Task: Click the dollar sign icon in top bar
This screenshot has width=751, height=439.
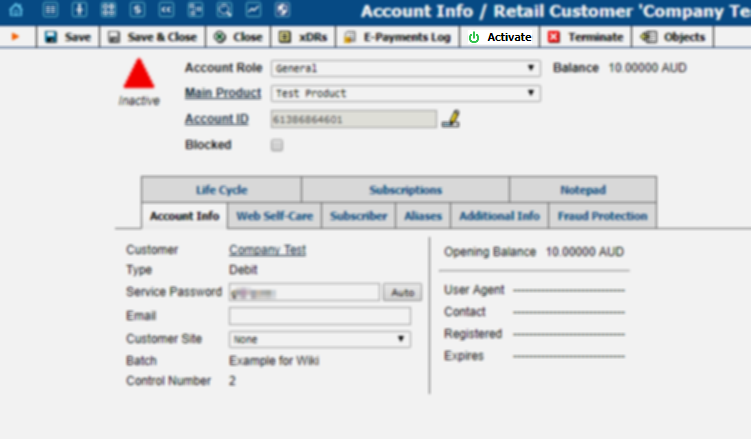Action: click(x=135, y=11)
